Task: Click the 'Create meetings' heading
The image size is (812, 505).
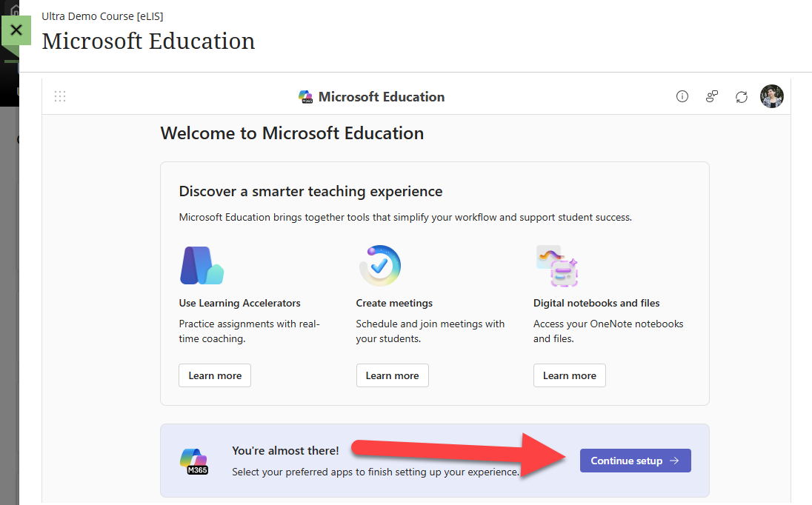Action: pyautogui.click(x=394, y=303)
